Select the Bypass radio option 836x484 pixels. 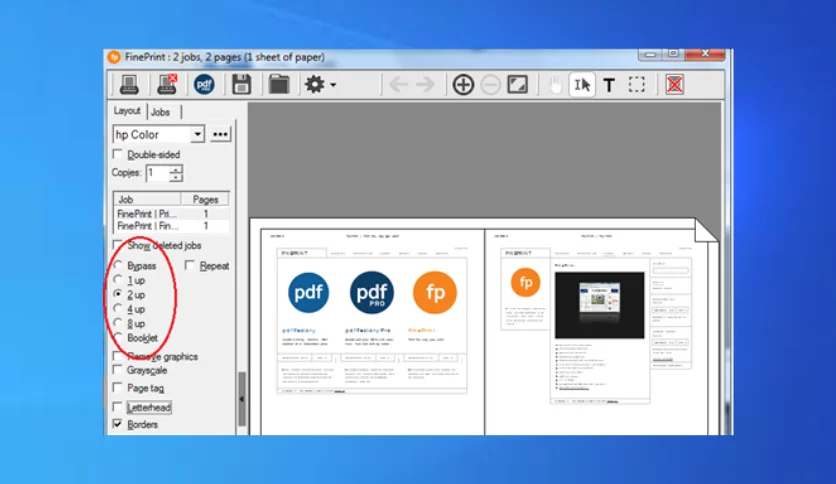[118, 265]
